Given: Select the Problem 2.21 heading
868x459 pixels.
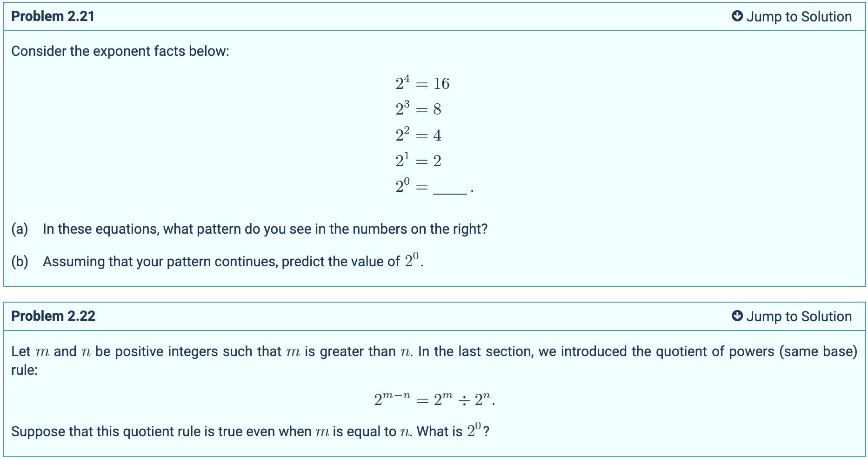Looking at the screenshot, I should (53, 16).
